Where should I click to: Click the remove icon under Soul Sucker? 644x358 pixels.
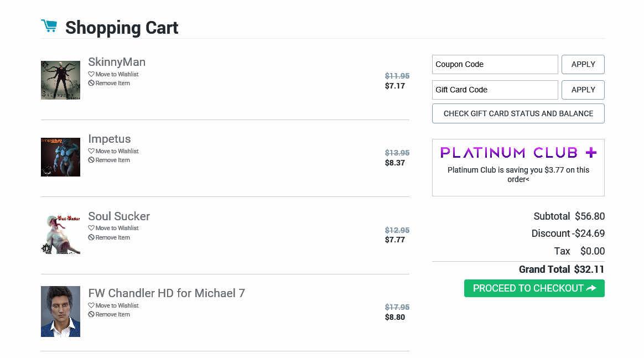click(x=91, y=237)
